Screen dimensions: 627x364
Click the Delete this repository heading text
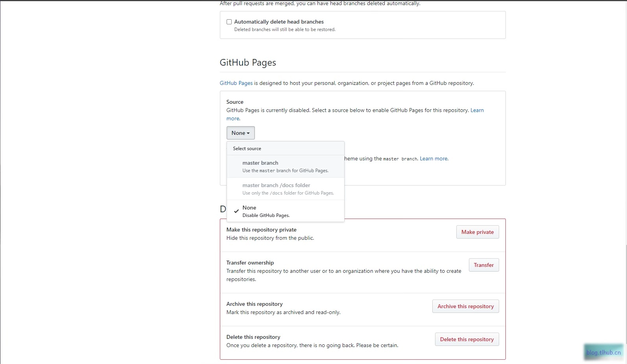coord(253,337)
